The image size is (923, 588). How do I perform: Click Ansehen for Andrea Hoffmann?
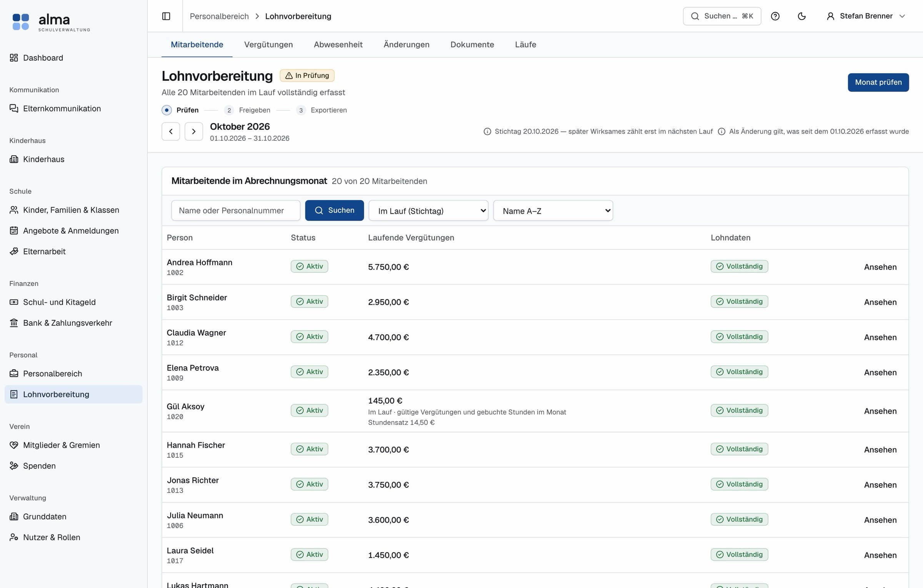pyautogui.click(x=880, y=267)
